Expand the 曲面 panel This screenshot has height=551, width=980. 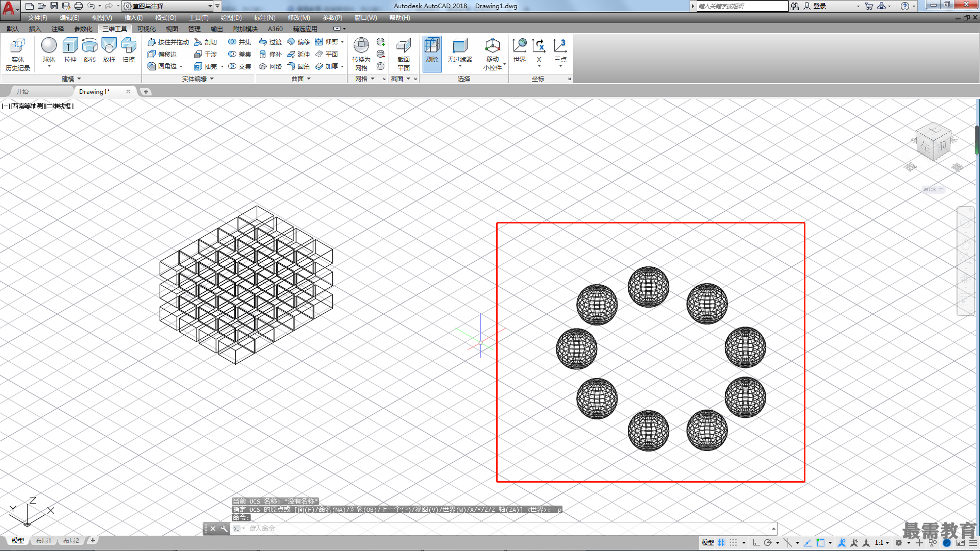[x=301, y=79]
